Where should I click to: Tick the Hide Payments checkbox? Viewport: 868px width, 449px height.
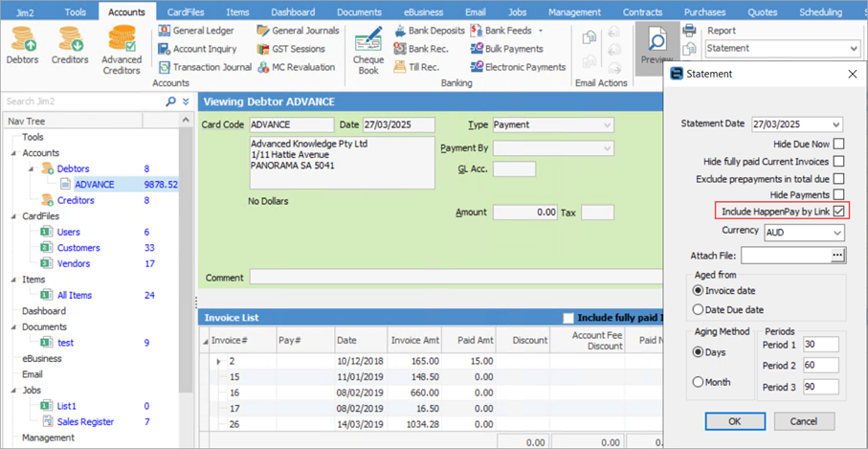point(838,194)
